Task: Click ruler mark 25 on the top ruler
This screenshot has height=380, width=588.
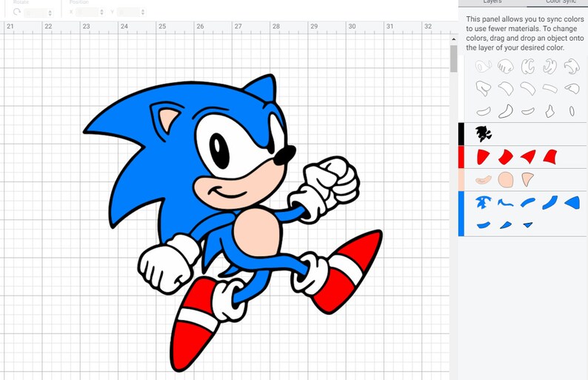Action: tap(162, 26)
